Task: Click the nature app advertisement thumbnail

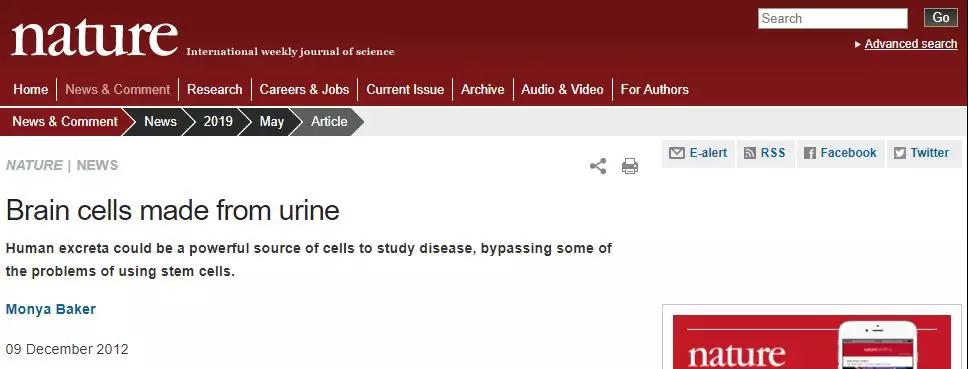Action: (812, 342)
